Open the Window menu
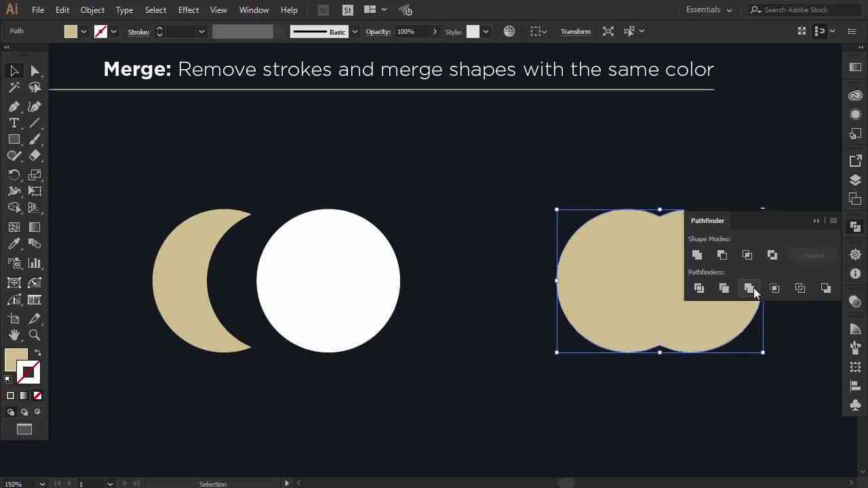868x488 pixels. pos(254,10)
